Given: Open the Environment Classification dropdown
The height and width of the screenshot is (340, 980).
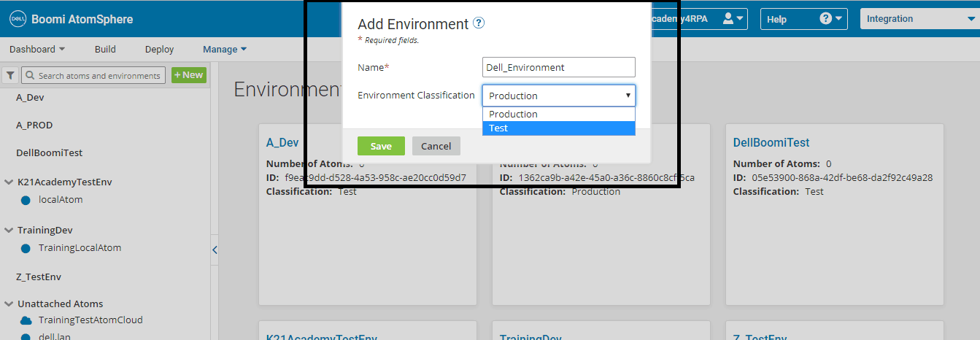Looking at the screenshot, I should (559, 96).
